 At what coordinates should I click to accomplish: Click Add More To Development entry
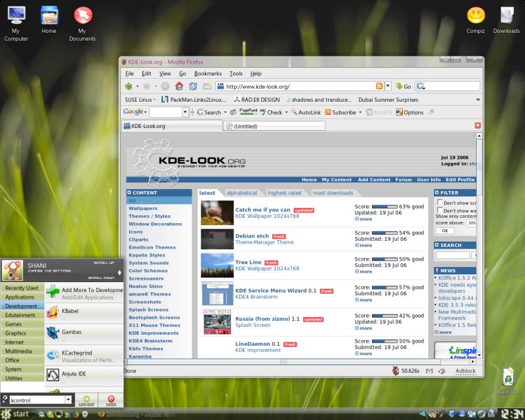coord(85,293)
